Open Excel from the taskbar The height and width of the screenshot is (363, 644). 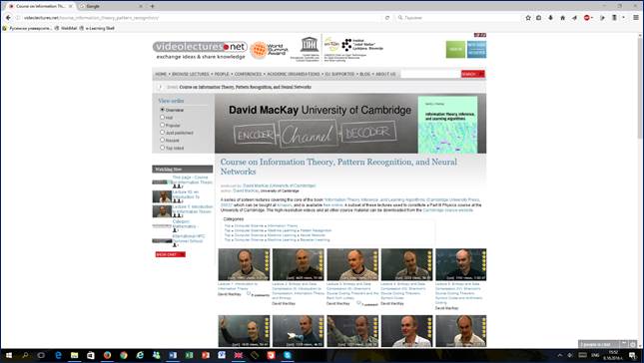point(190,355)
